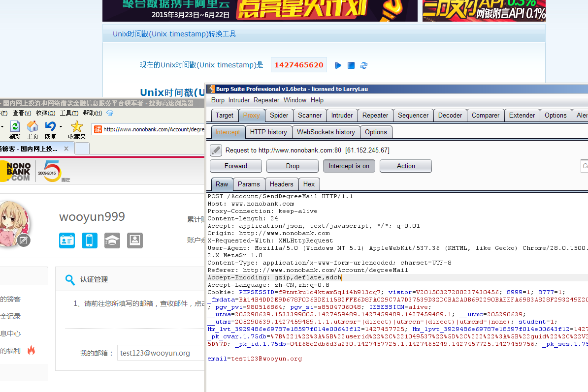The height and width of the screenshot is (392, 588).
Task: Toggle the Intercept is on button
Action: tap(349, 166)
